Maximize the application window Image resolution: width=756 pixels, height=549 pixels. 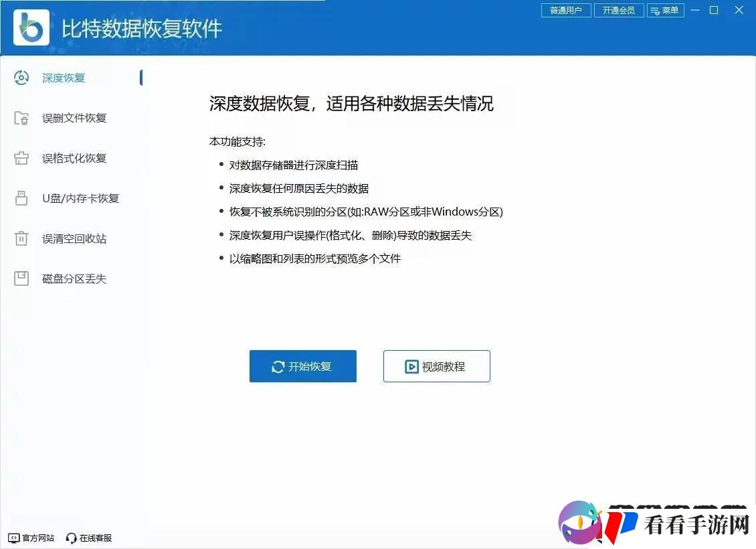[714, 10]
